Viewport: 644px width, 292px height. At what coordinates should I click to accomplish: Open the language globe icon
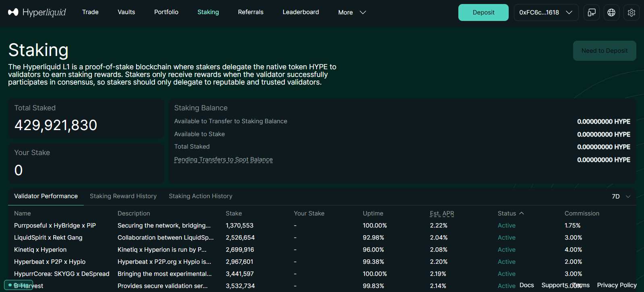click(x=611, y=12)
